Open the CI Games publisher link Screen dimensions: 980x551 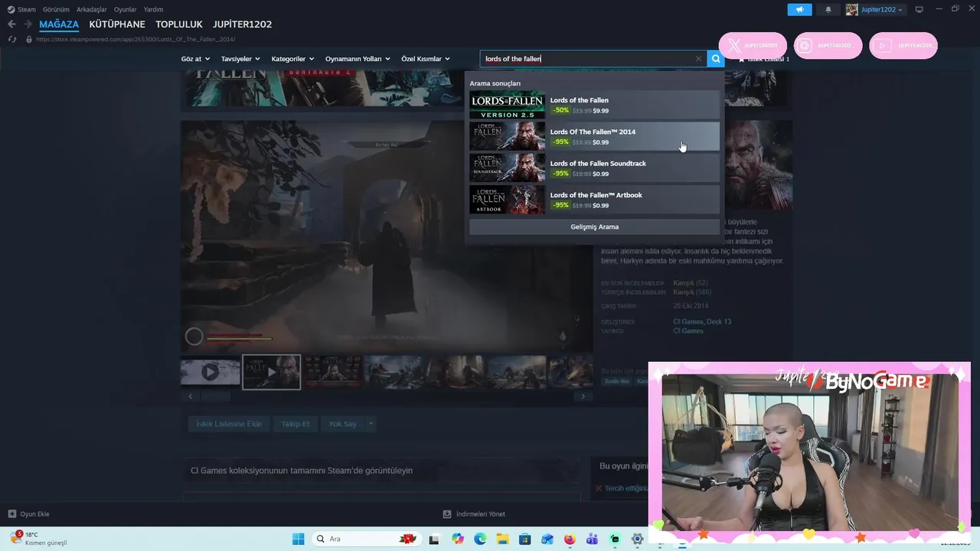(688, 331)
